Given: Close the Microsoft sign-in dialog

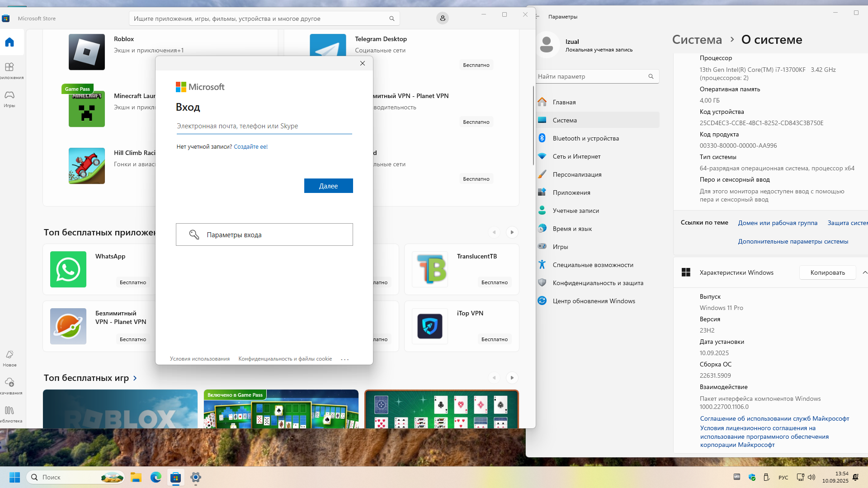Looking at the screenshot, I should click(363, 63).
